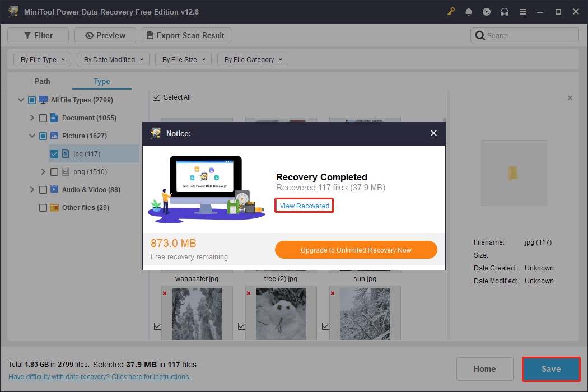Click the Document file type icon
Screen dimensions: 588x392
point(54,118)
